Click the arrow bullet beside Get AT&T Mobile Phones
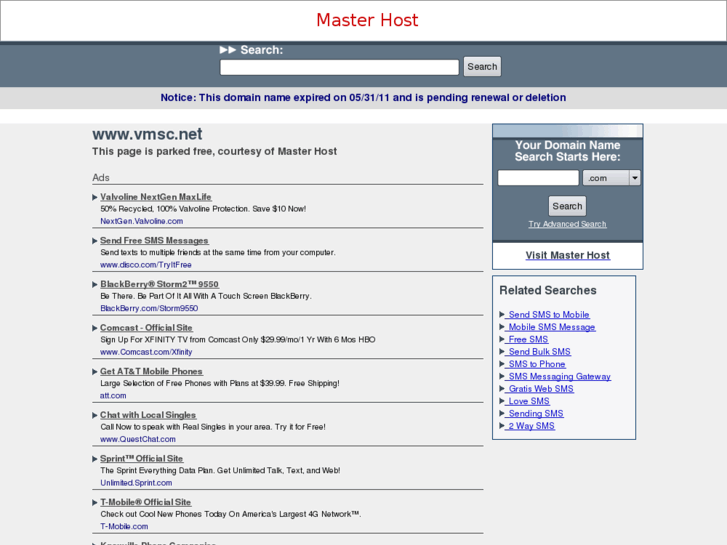 pyautogui.click(x=95, y=372)
